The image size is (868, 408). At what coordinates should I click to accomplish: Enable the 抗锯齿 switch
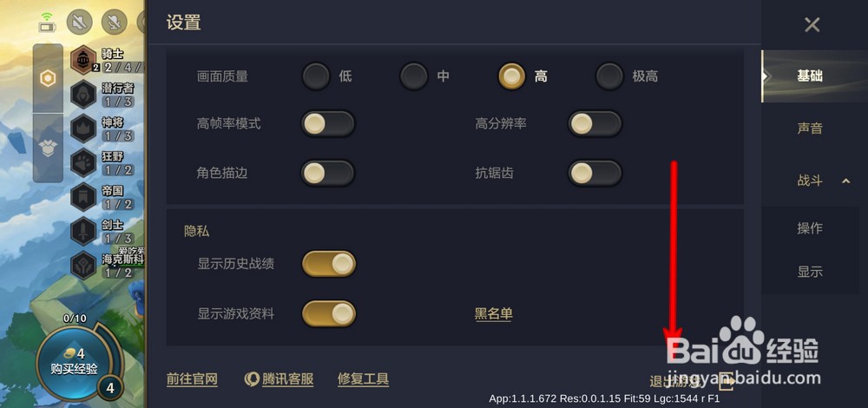pyautogui.click(x=595, y=174)
